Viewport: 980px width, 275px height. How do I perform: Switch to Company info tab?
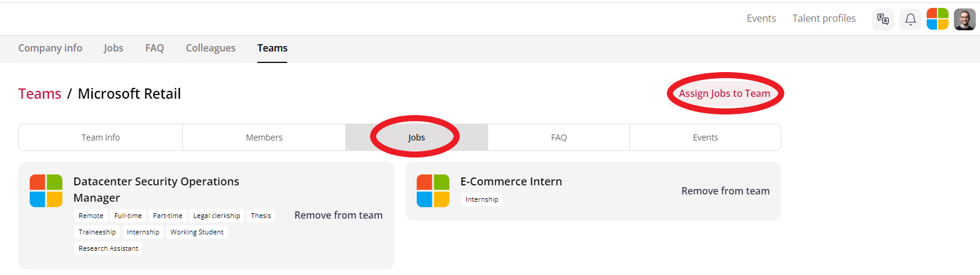tap(50, 48)
